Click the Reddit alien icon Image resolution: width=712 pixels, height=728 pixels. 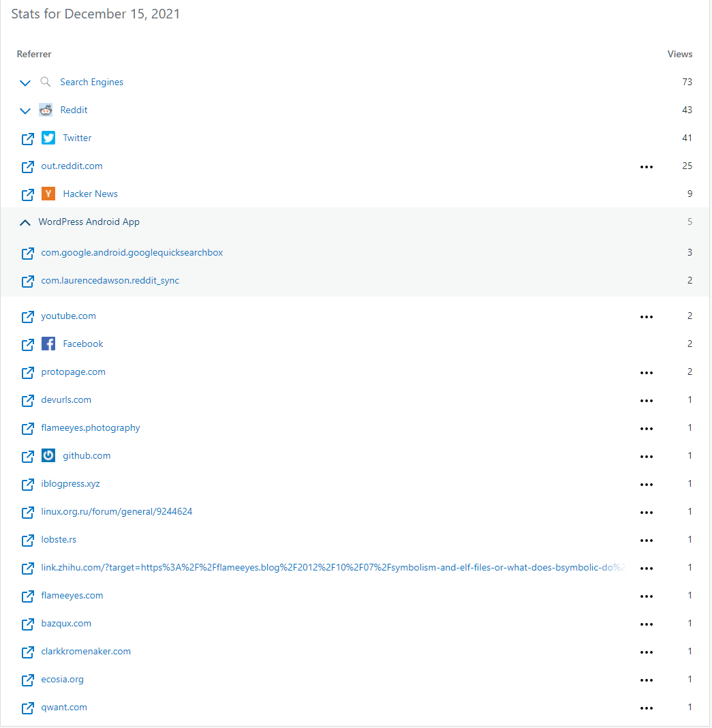tap(45, 110)
